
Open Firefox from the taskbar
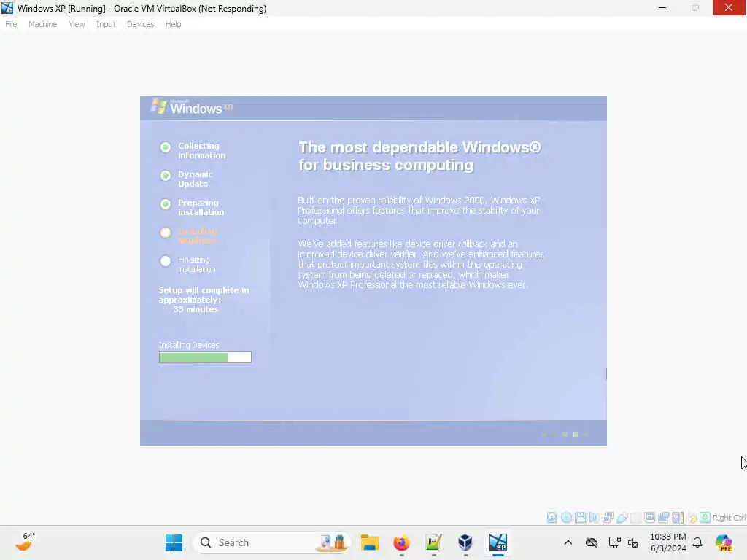402,542
